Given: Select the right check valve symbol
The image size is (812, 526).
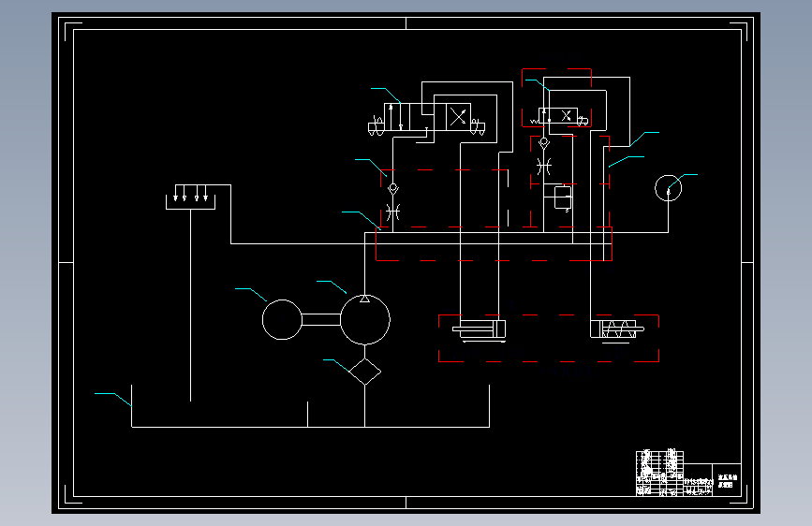Looking at the screenshot, I should [x=544, y=142].
